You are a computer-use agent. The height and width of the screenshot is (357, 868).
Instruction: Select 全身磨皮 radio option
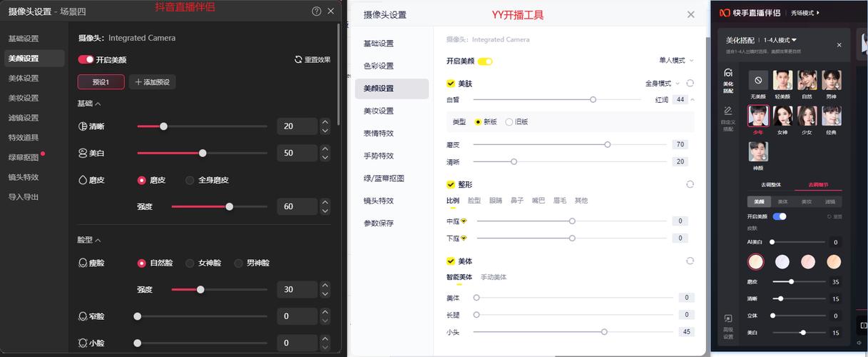[190, 181]
